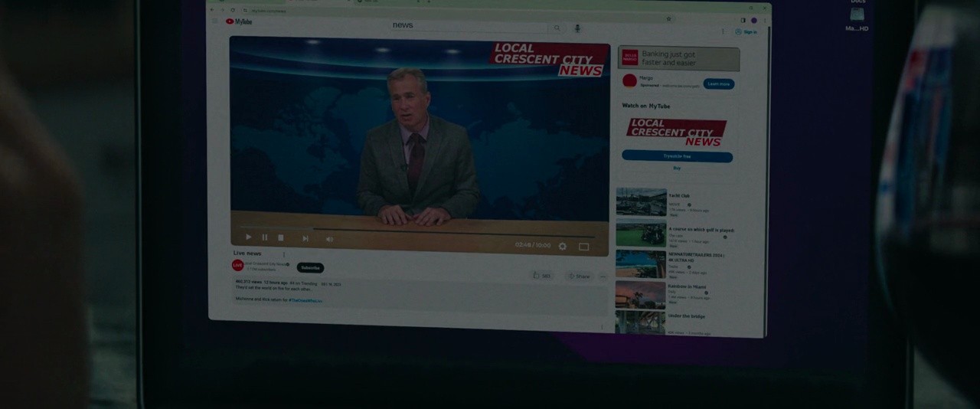
Task: Click the MyTube logo
Action: [x=240, y=21]
